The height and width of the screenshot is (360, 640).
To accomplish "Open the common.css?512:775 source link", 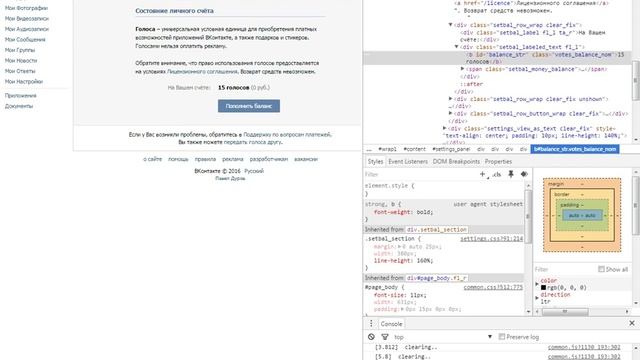I will click(x=493, y=287).
